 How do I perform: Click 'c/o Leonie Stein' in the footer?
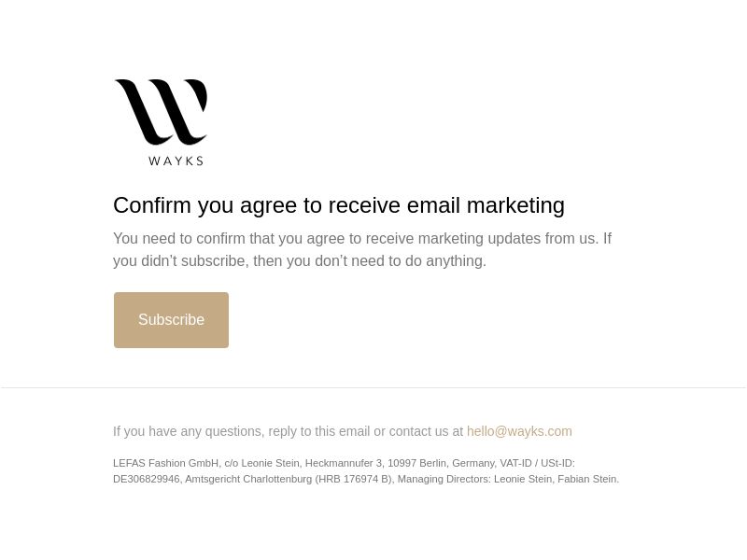[x=262, y=463]
